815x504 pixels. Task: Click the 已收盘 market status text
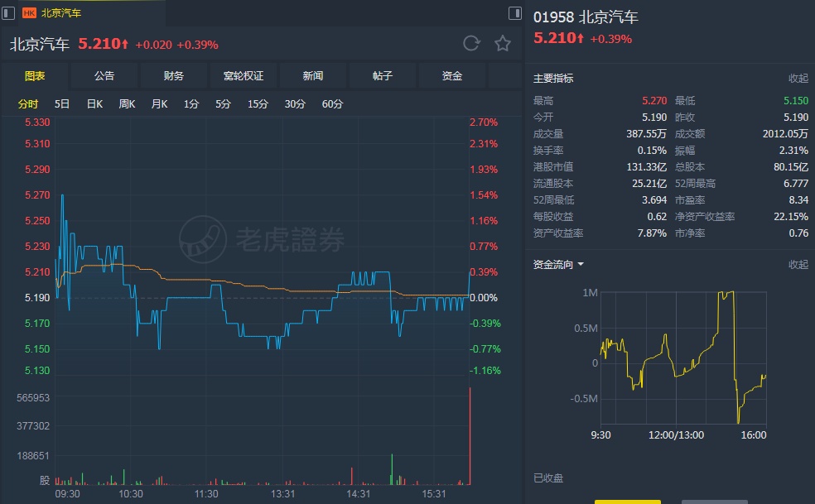pyautogui.click(x=548, y=478)
